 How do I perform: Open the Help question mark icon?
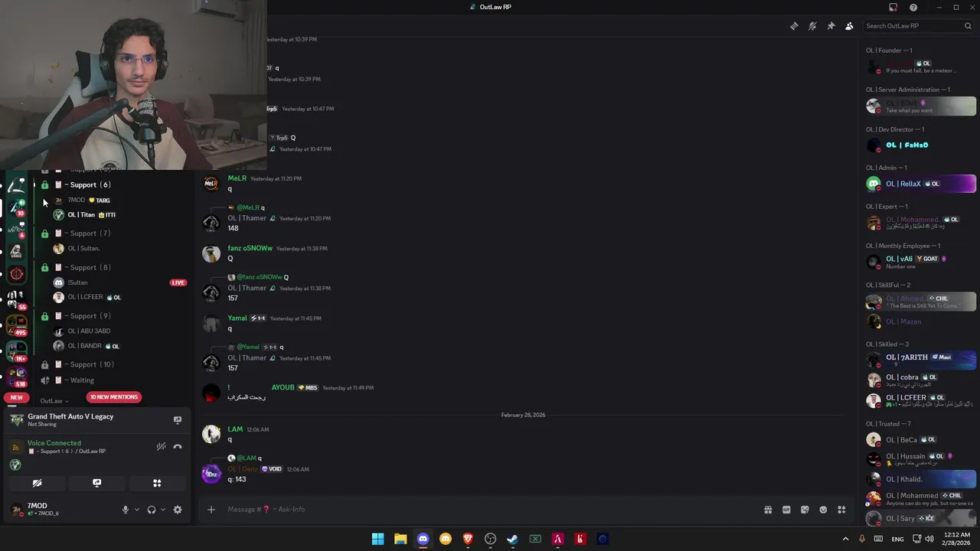913,7
